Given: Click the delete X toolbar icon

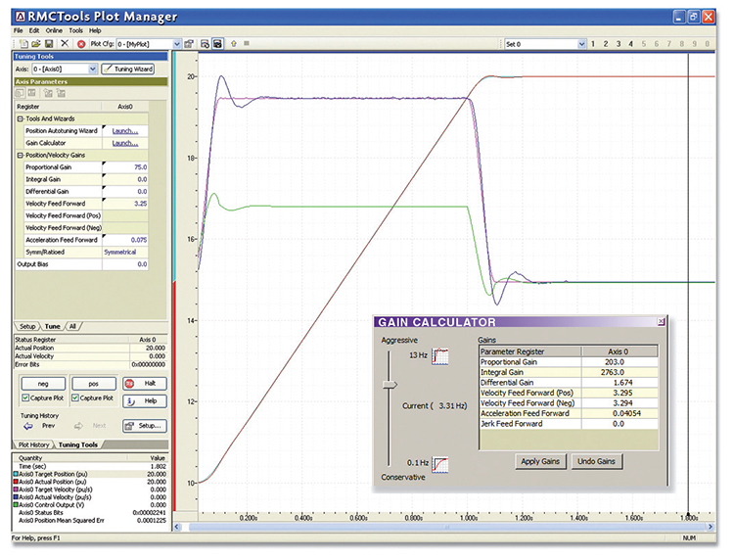Looking at the screenshot, I should [65, 44].
